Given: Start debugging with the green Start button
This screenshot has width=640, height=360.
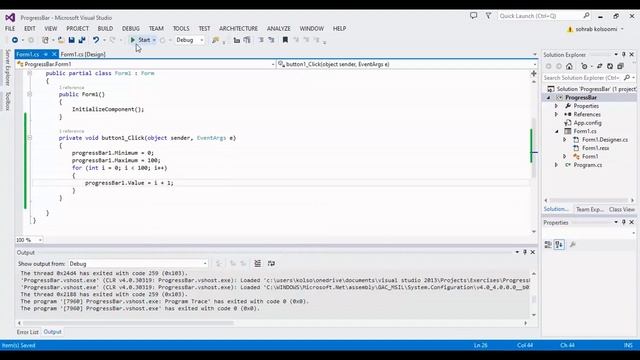Looking at the screenshot, I should 141,40.
